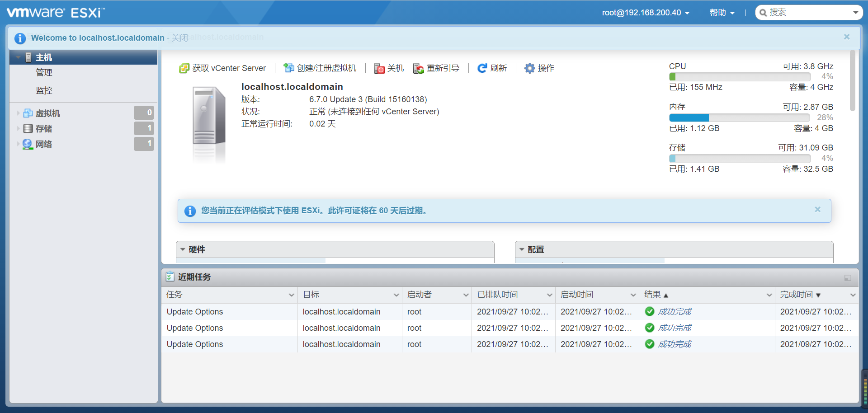The image size is (868, 413).
Task: Click the 存储 storage usage bar
Action: (740, 159)
